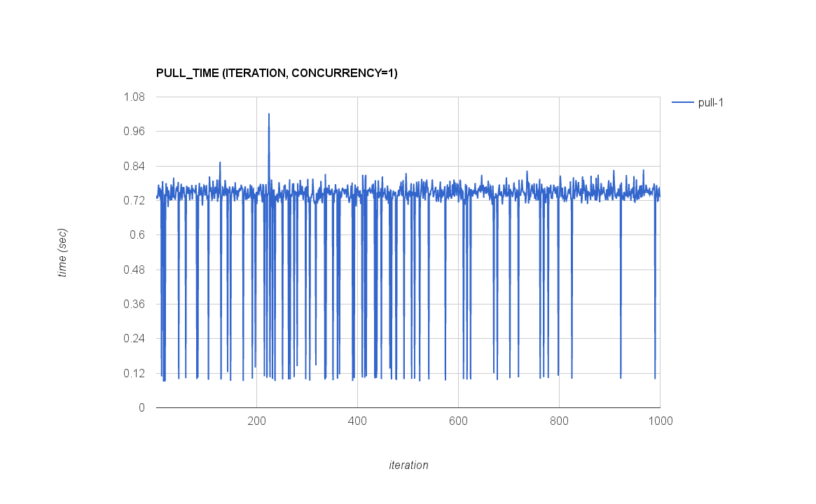Click the 0.36 y-axis tick label
The width and height of the screenshot is (816, 504).
tap(133, 304)
